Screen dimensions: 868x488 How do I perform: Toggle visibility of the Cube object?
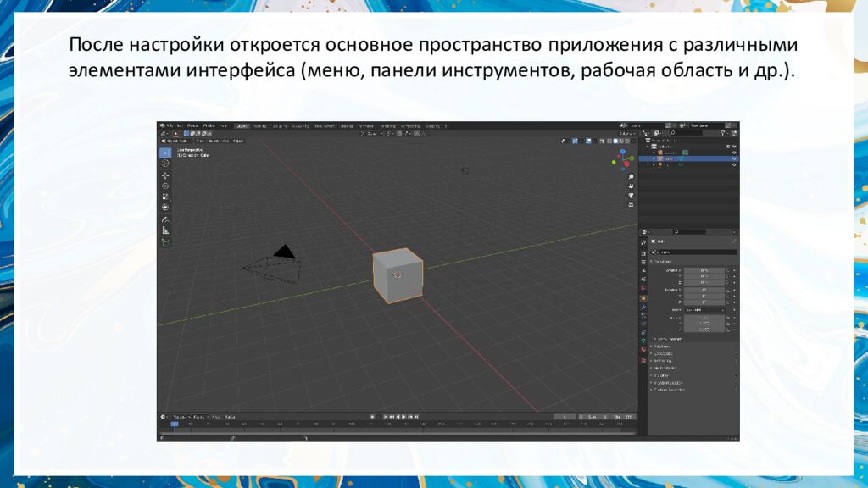pyautogui.click(x=734, y=158)
